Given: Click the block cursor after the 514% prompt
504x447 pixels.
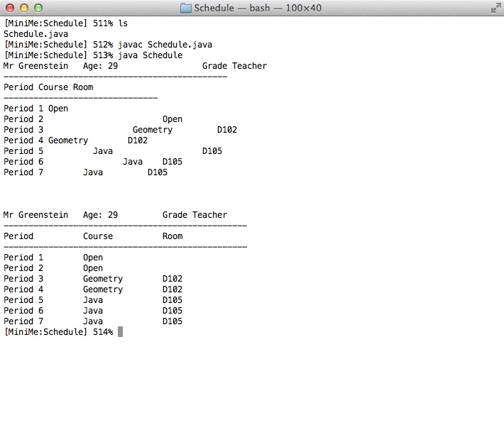Looking at the screenshot, I should coord(121,332).
